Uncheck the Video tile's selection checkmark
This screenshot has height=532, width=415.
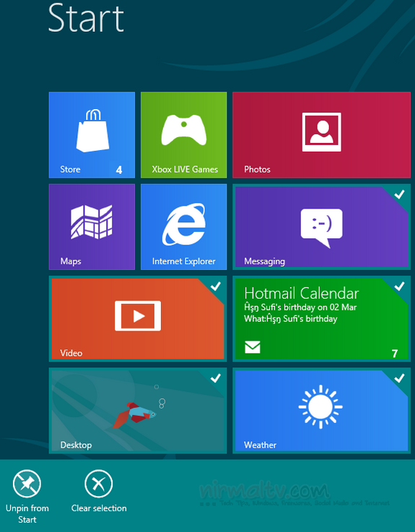tap(216, 287)
